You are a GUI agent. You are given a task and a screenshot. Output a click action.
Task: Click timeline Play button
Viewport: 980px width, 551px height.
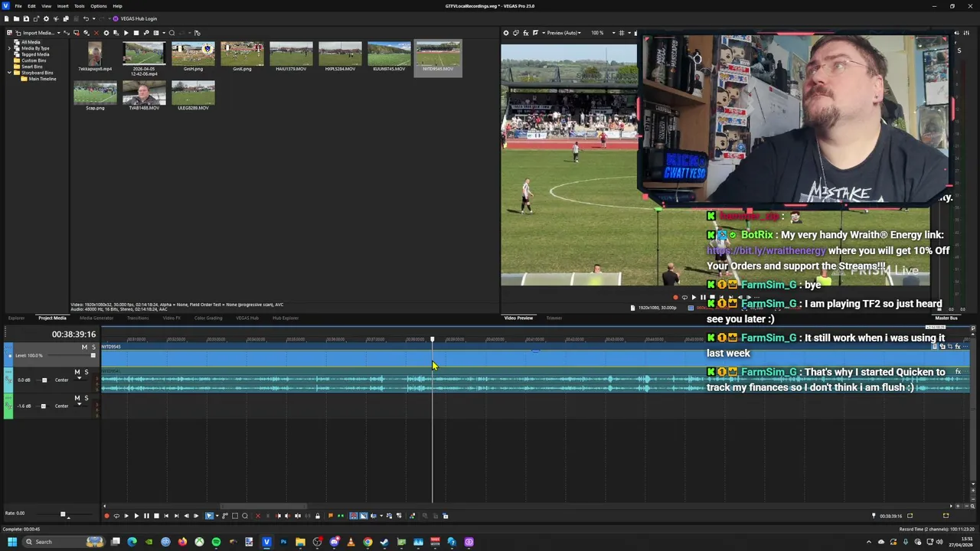click(x=136, y=516)
